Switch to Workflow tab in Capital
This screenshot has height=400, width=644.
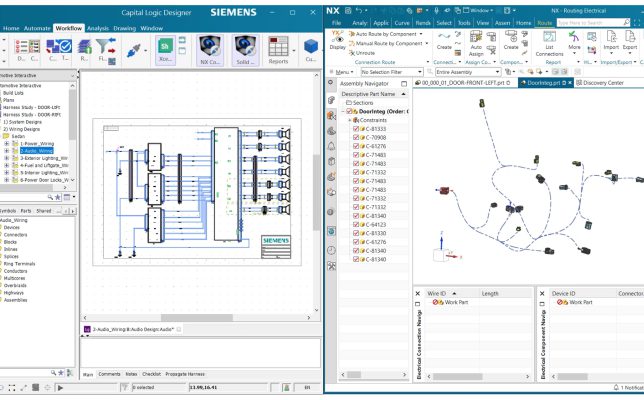(x=69, y=28)
